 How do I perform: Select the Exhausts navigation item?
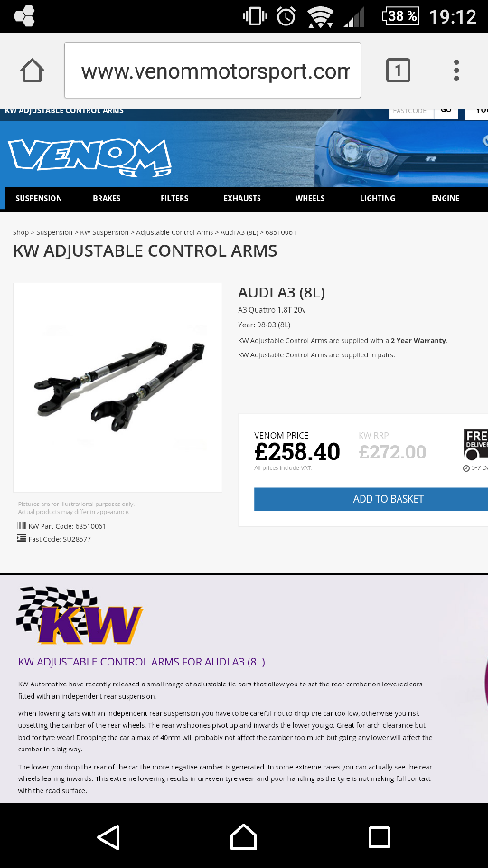tap(242, 198)
